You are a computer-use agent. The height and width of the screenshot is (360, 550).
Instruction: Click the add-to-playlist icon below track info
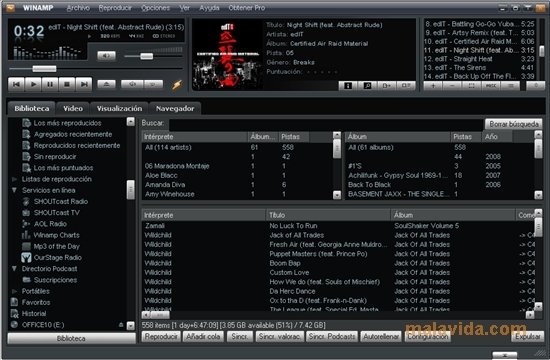pos(387,85)
